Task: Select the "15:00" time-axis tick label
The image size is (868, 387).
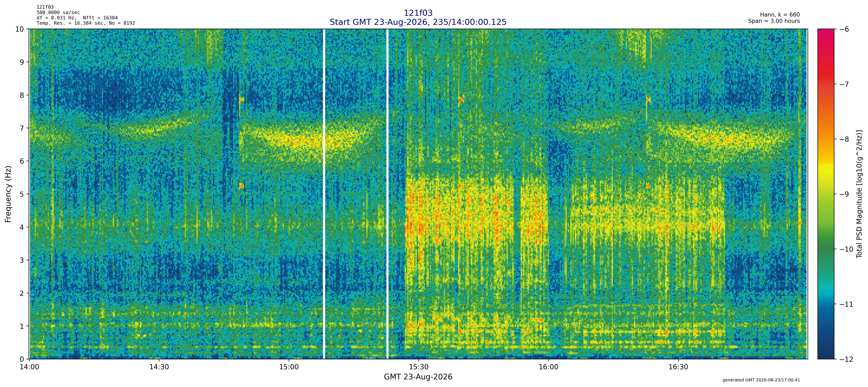Action: tap(289, 367)
